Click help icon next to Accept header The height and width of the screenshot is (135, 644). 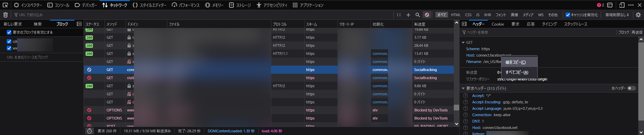coord(466,96)
